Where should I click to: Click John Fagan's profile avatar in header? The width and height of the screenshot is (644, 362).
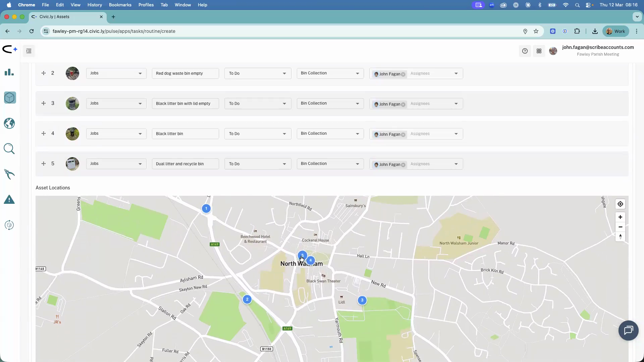tap(553, 51)
